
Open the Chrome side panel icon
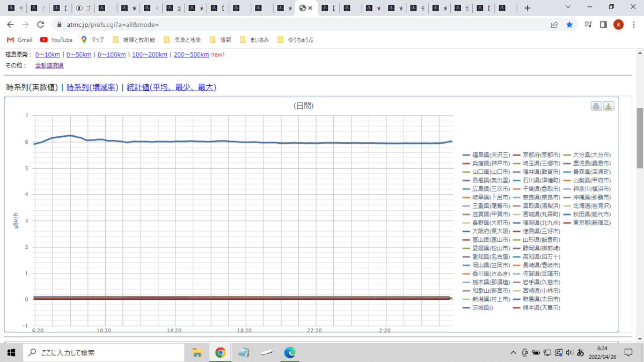point(603,25)
